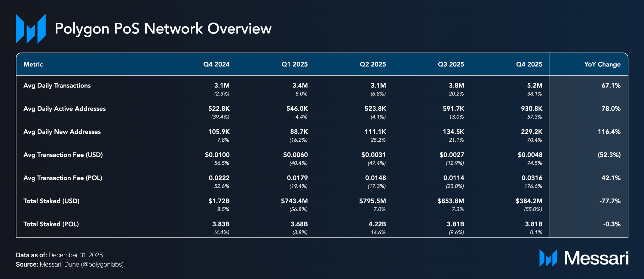Click the 111.1K new addresses value
This screenshot has height=279, width=644.
(x=376, y=132)
